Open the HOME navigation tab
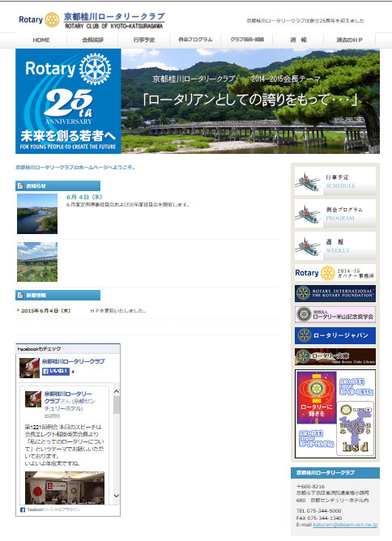This screenshot has height=541, width=392. pyautogui.click(x=41, y=40)
